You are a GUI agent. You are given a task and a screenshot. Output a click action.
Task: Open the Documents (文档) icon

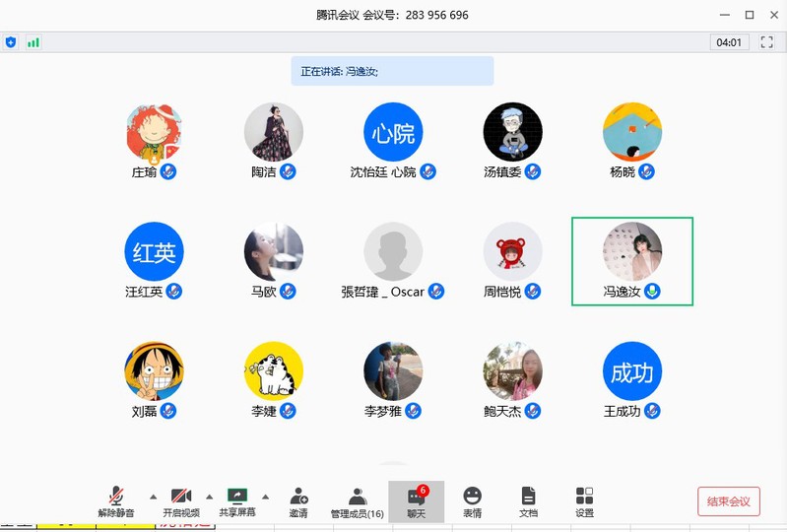[528, 500]
